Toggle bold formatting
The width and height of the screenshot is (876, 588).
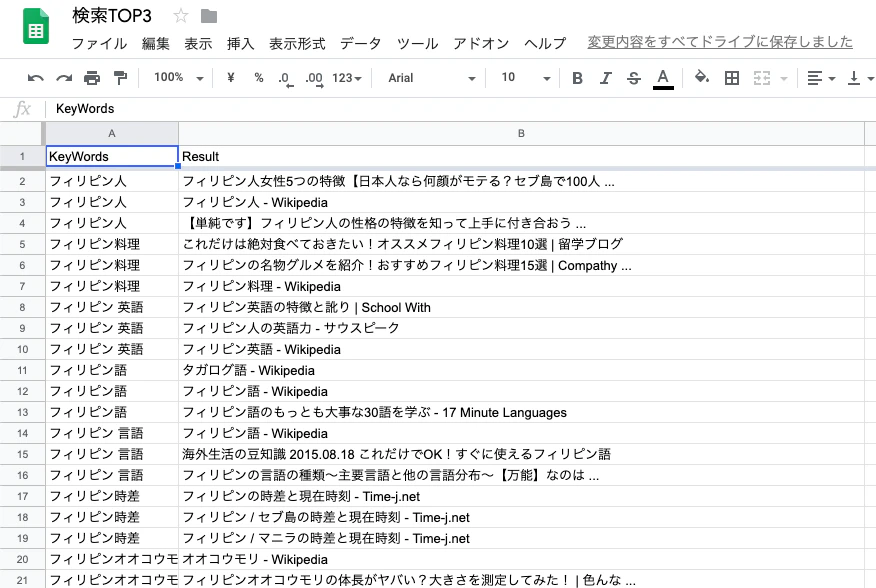coord(578,78)
